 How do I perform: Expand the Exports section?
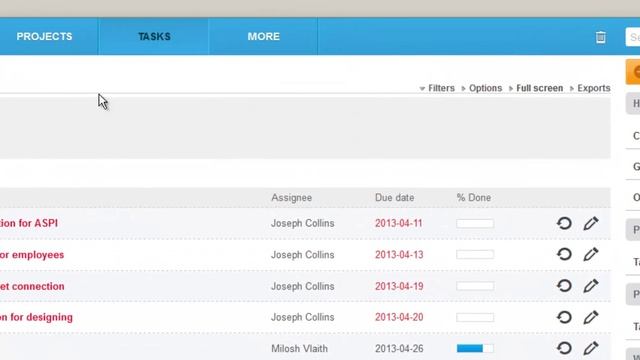click(590, 88)
